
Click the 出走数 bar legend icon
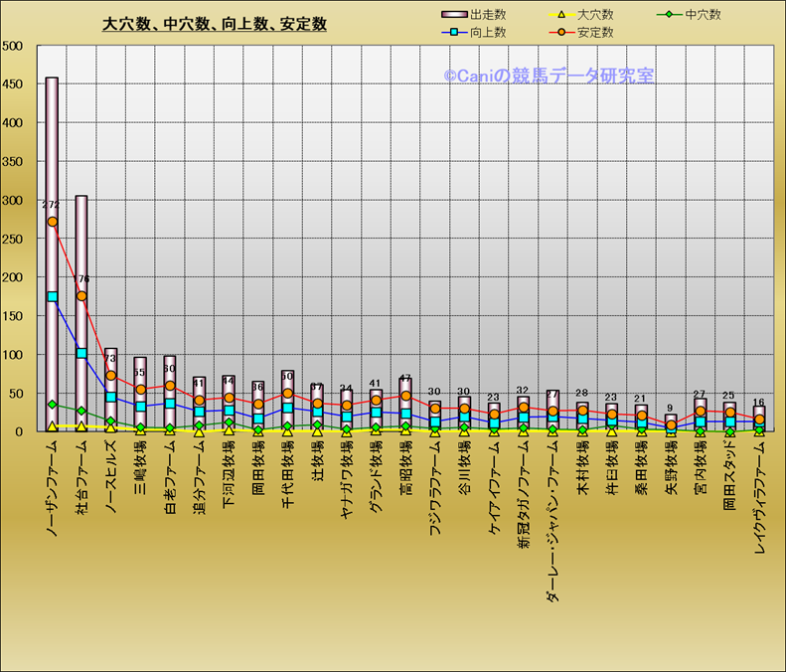pos(455,15)
